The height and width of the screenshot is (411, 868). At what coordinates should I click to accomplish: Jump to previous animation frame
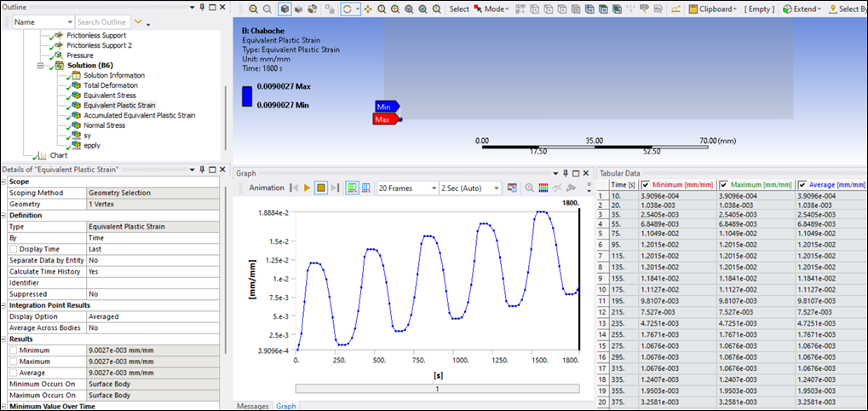[x=293, y=188]
